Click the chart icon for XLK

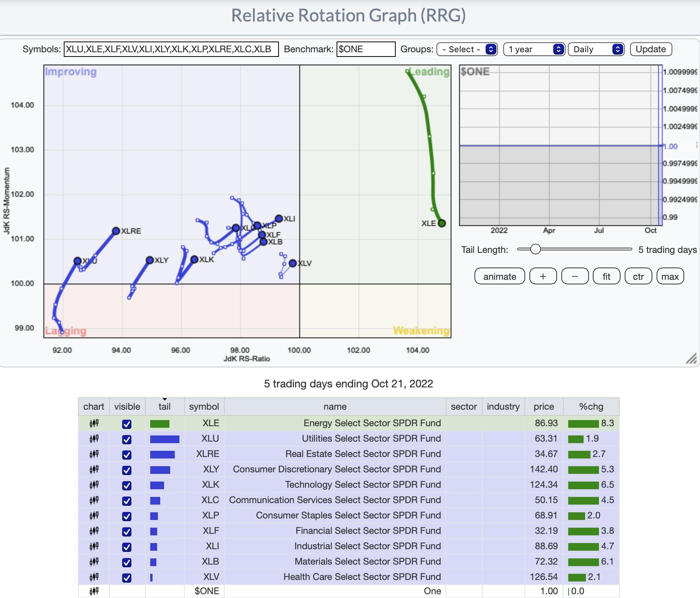point(94,485)
